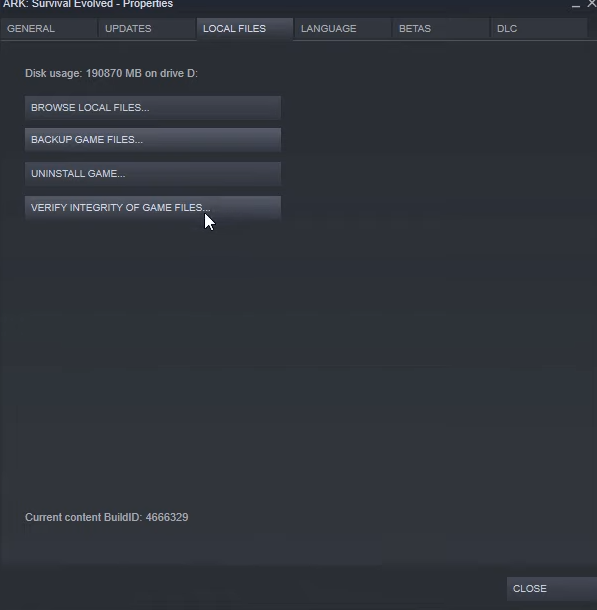Minimize the Properties window
Image resolution: width=597 pixels, height=610 pixels.
click(x=576, y=5)
